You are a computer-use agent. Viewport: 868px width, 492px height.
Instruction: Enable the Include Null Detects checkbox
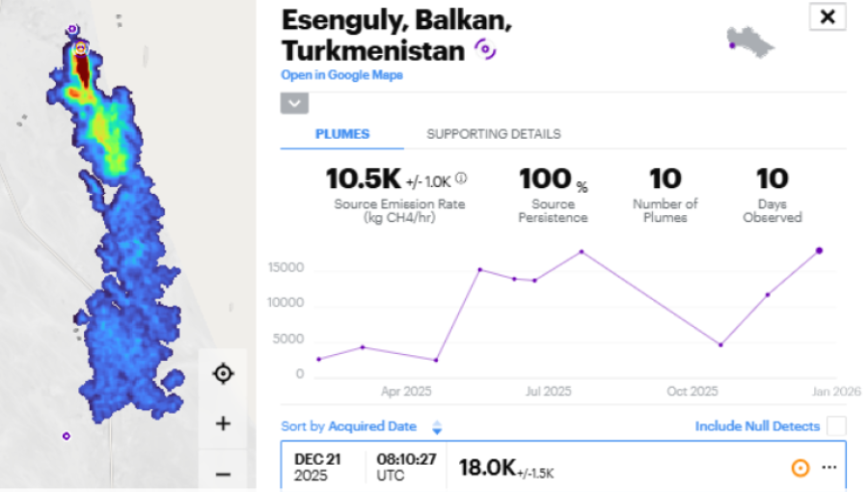coord(836,426)
